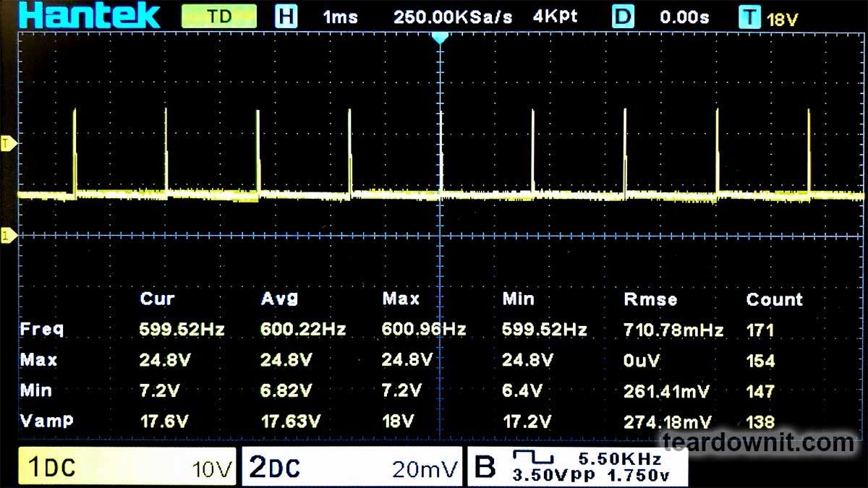868x488 pixels.
Task: Click the 0uV Rmse value
Action: (642, 361)
